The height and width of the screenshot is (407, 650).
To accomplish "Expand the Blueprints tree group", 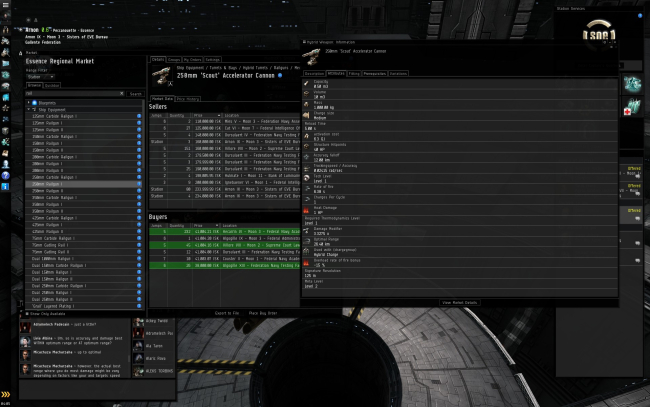I will [x=29, y=103].
